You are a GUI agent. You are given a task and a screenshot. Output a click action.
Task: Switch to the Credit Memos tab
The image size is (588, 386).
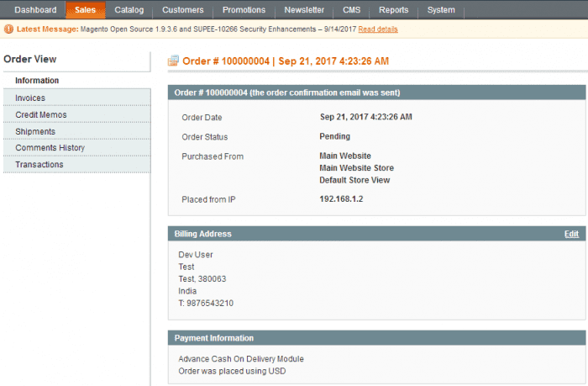[x=40, y=114]
